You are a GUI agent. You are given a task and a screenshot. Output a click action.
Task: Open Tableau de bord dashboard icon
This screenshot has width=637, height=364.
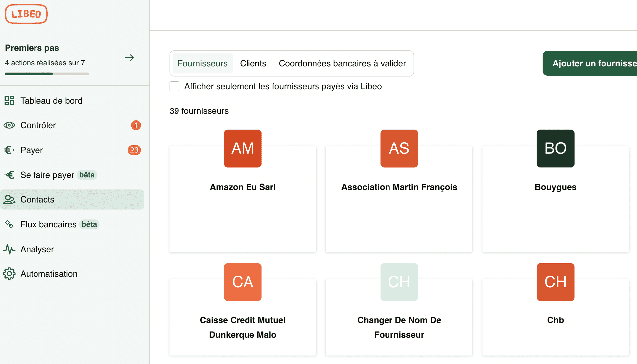click(9, 101)
